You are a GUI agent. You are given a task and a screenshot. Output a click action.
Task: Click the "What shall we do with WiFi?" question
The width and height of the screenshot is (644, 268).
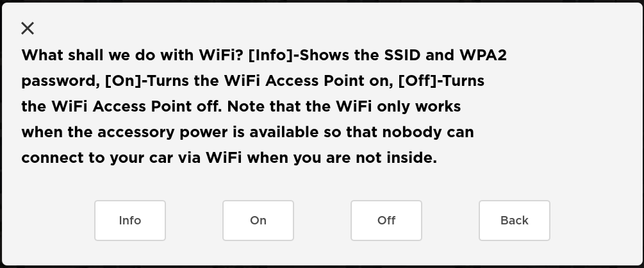coord(132,55)
